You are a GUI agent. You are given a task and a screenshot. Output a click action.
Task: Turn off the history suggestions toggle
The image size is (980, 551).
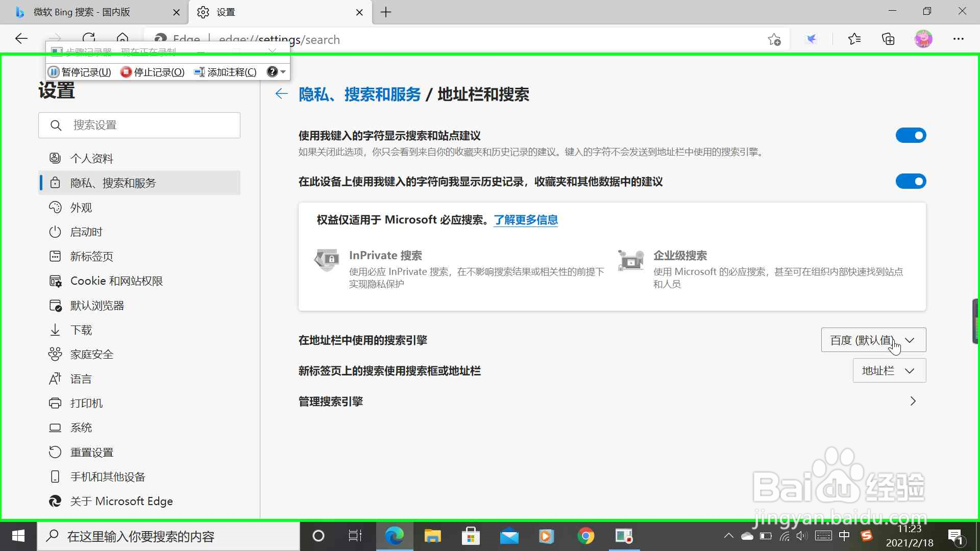click(911, 181)
